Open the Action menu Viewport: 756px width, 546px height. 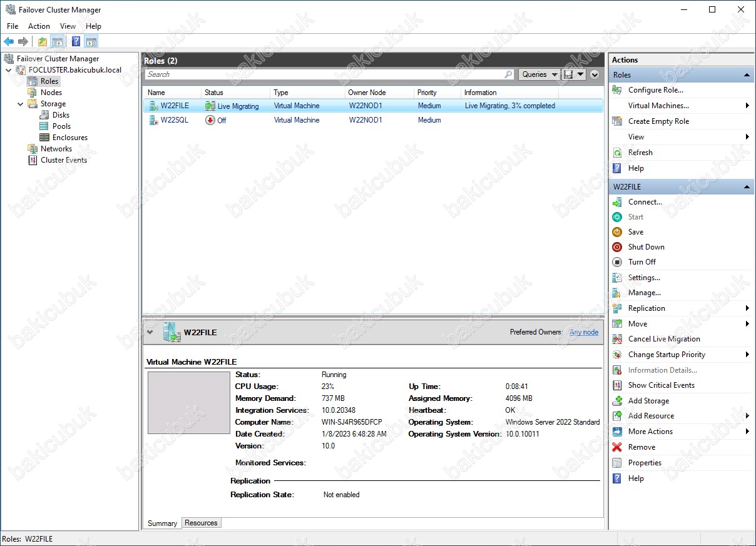(x=39, y=26)
